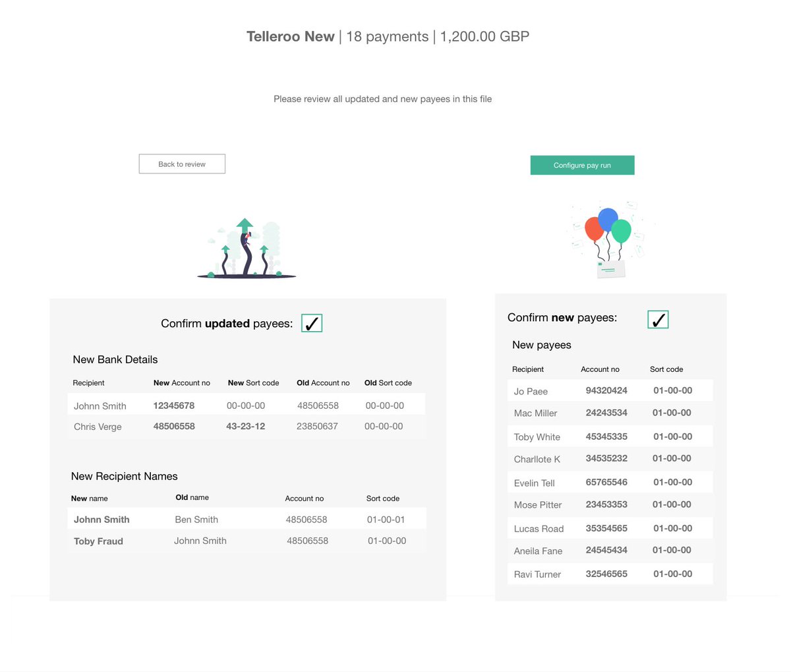This screenshot has width=791, height=672.
Task: Click bold Johnn Smith new name
Action: [102, 520]
